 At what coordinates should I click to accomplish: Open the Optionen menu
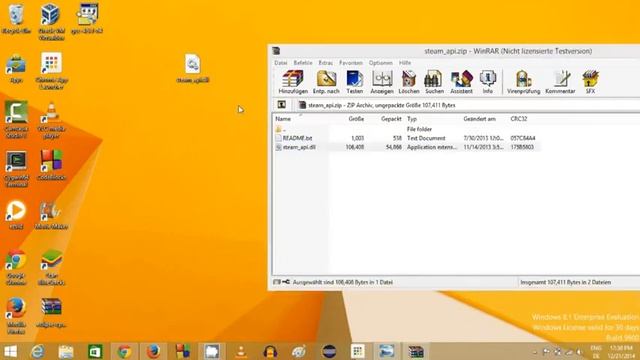click(x=380, y=63)
